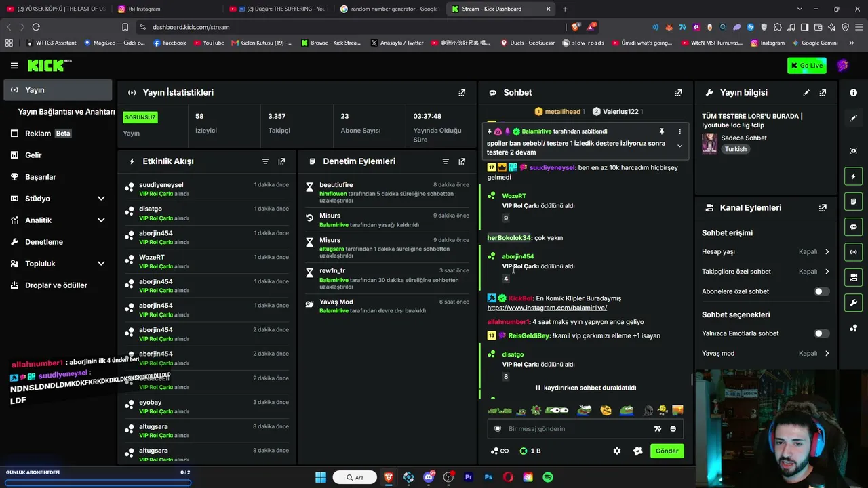Send message with Gönder button
The width and height of the screenshot is (868, 488).
(667, 451)
